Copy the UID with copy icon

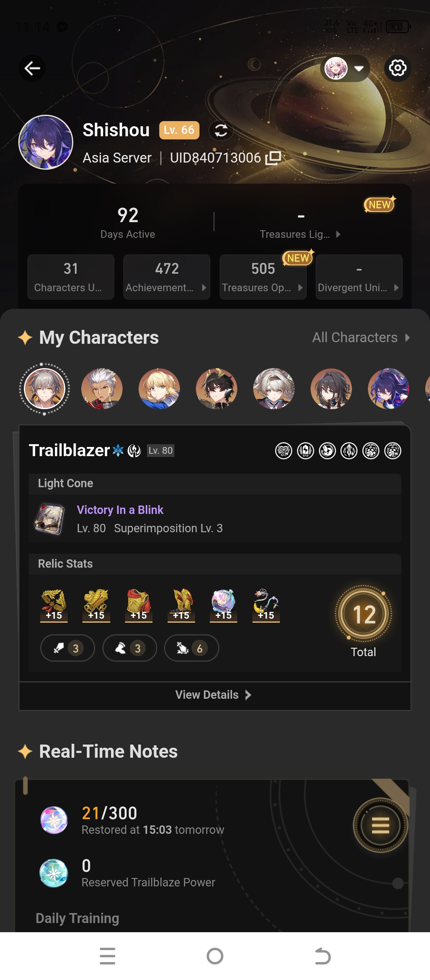pos(273,158)
